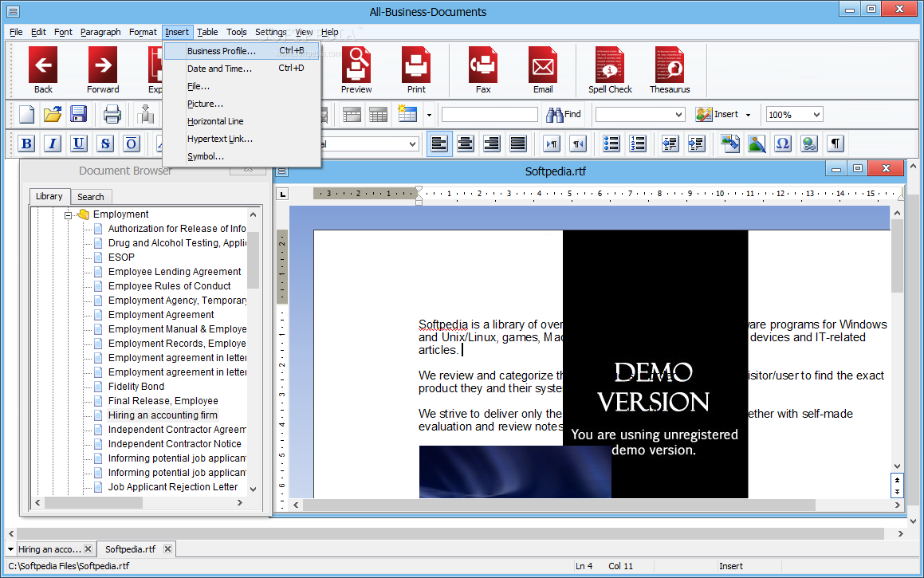This screenshot has height=578, width=924.
Task: Toggle Bold formatting
Action: [x=26, y=144]
